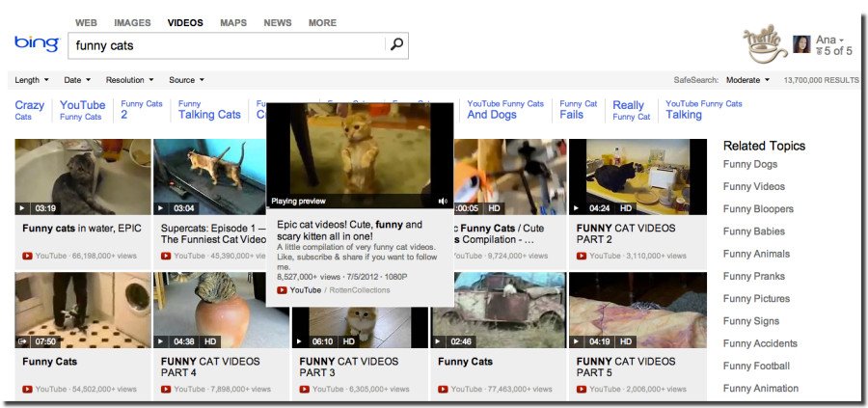This screenshot has width=868, height=408.
Task: Go to the MAPS tab
Action: (x=233, y=23)
